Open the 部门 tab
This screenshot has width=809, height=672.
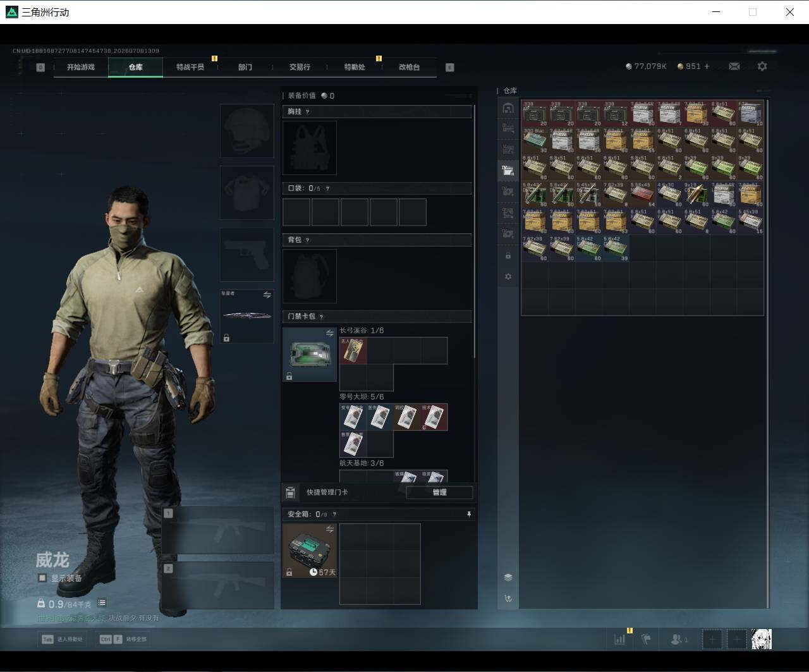245,67
